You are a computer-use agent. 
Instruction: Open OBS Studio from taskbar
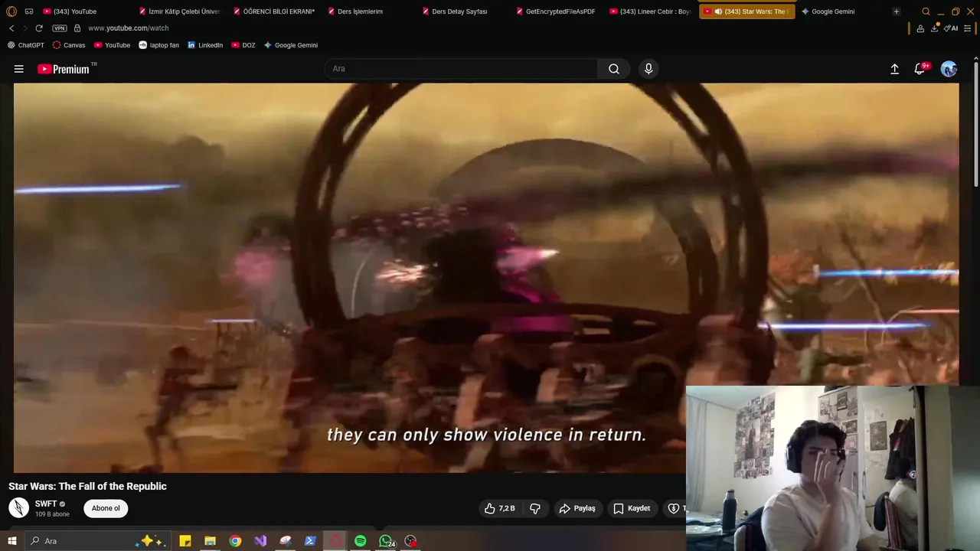pyautogui.click(x=411, y=541)
